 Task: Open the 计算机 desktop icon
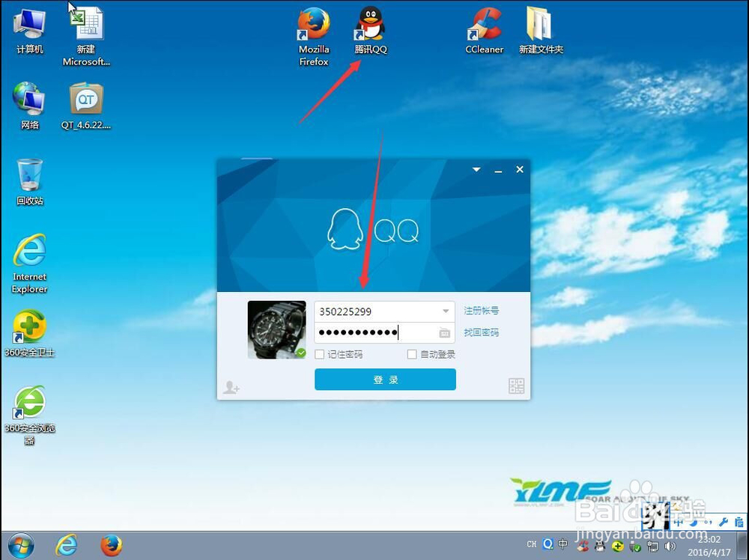30,30
